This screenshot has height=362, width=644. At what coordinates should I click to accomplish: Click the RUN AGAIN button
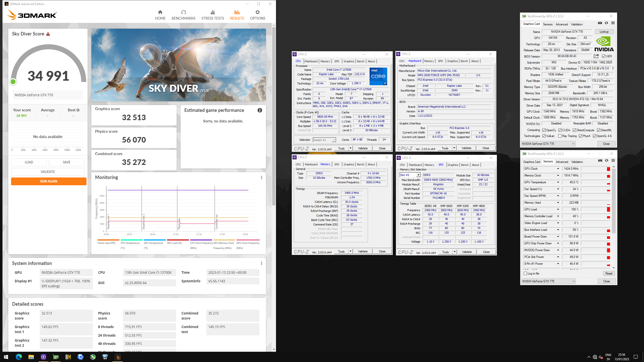point(49,181)
